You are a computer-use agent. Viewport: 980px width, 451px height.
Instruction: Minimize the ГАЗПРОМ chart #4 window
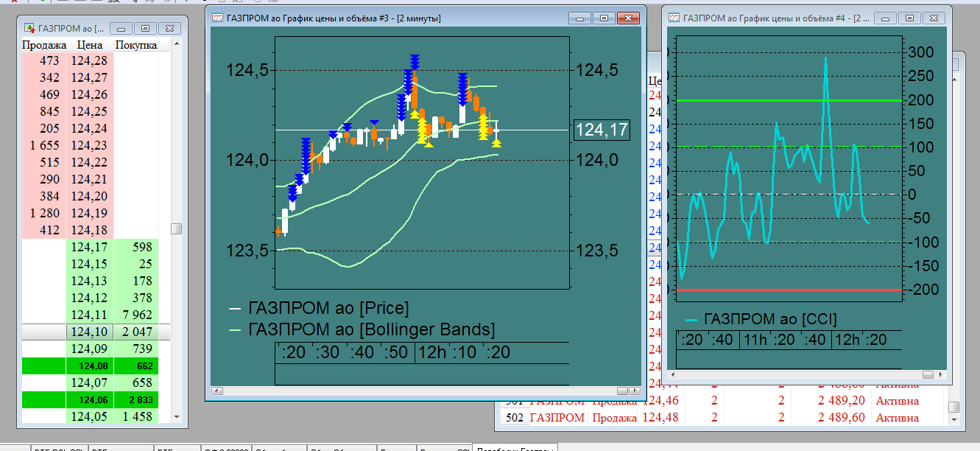(887, 18)
